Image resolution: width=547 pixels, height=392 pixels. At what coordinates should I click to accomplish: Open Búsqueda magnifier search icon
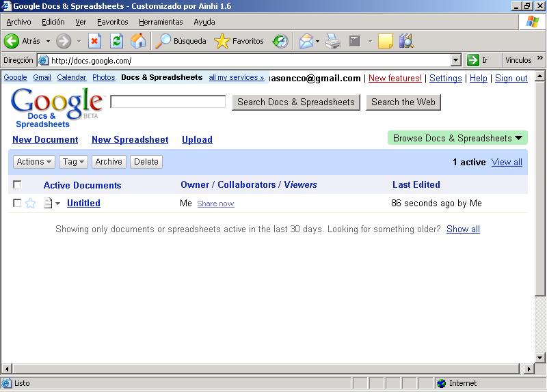(x=163, y=41)
